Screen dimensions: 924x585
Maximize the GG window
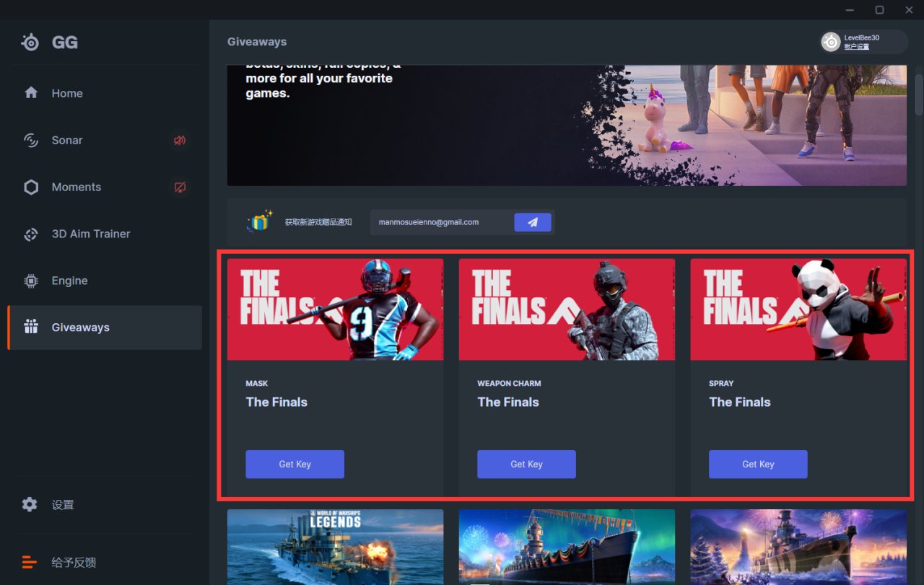click(879, 9)
